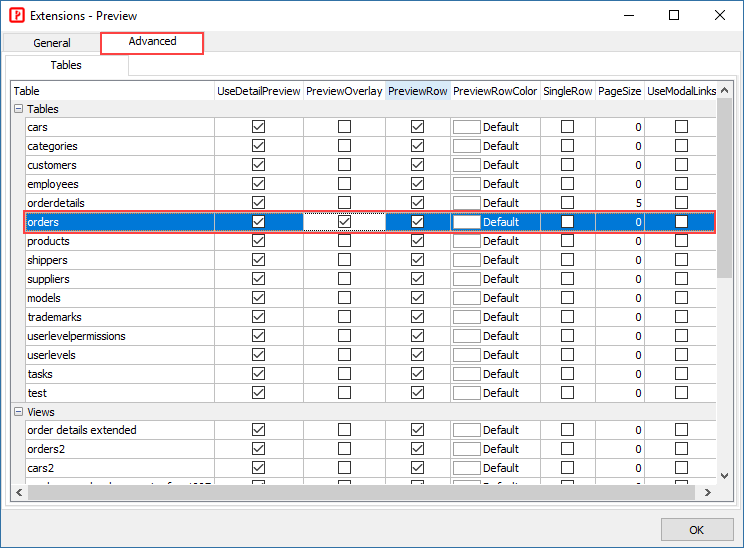Click the app icon in title bar

[x=16, y=15]
